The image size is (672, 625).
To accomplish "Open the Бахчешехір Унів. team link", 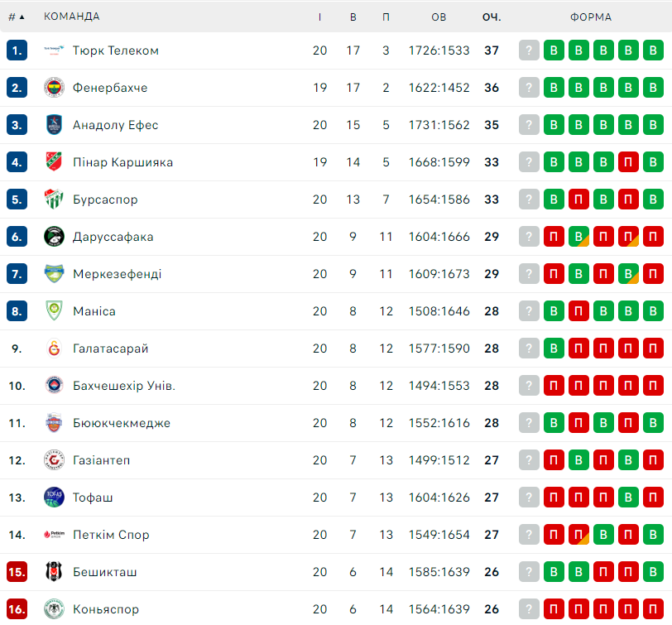I will 124,386.
